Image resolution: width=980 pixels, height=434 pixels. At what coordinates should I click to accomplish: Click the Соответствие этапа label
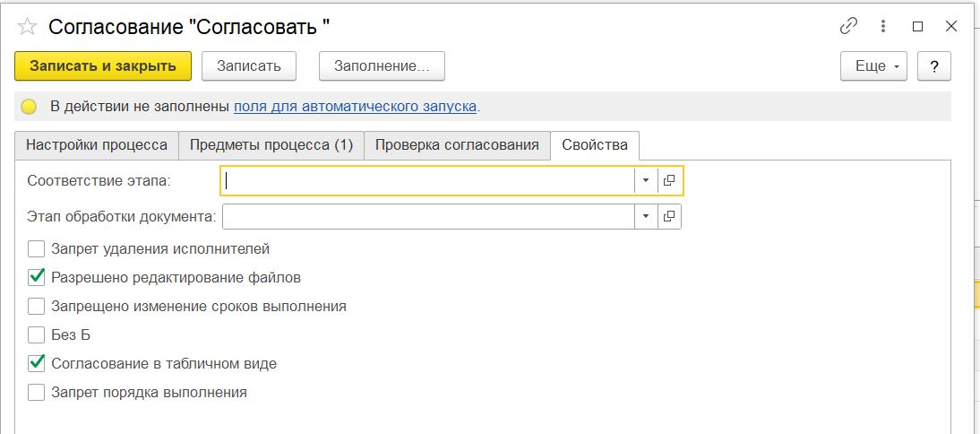pyautogui.click(x=99, y=181)
